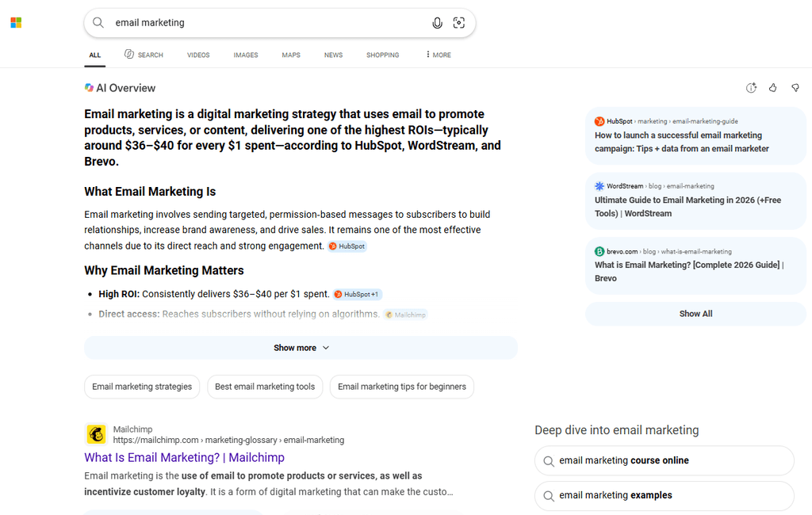Click the 'Why Email Marketing Matters' heading
Image resolution: width=812 pixels, height=515 pixels.
click(164, 270)
